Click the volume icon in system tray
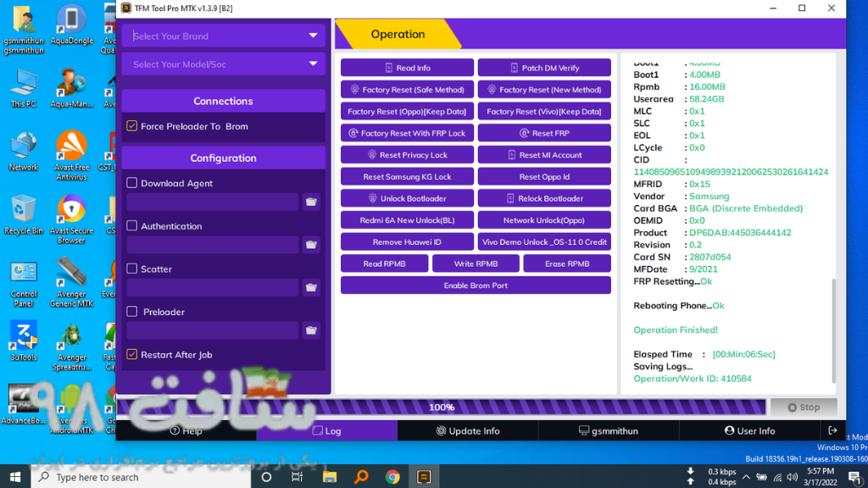868x488 pixels. (x=793, y=477)
